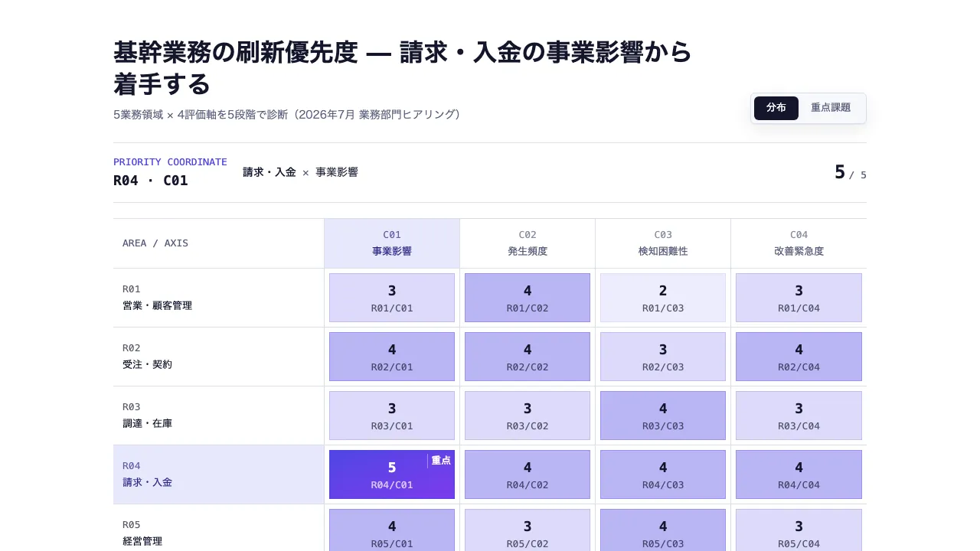Click the PRIORITY COORDINATE label

pos(170,162)
